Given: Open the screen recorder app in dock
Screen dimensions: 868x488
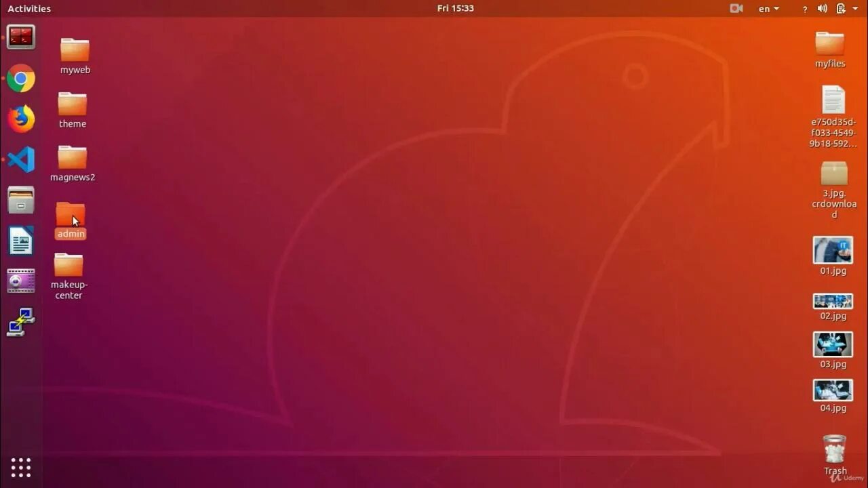Looking at the screenshot, I should (21, 281).
